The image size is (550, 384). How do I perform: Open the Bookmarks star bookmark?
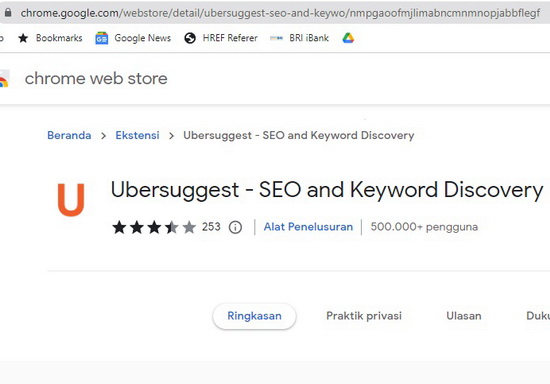(50, 38)
